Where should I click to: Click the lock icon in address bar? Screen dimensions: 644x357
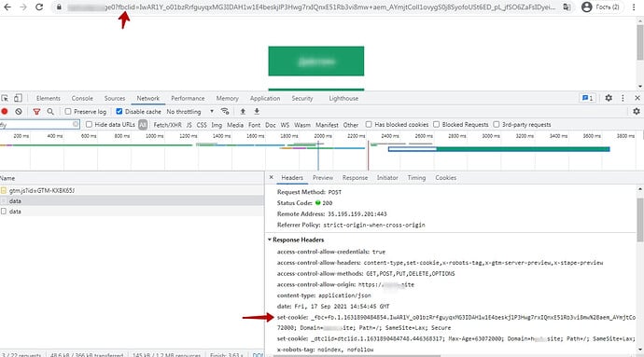pos(59,7)
